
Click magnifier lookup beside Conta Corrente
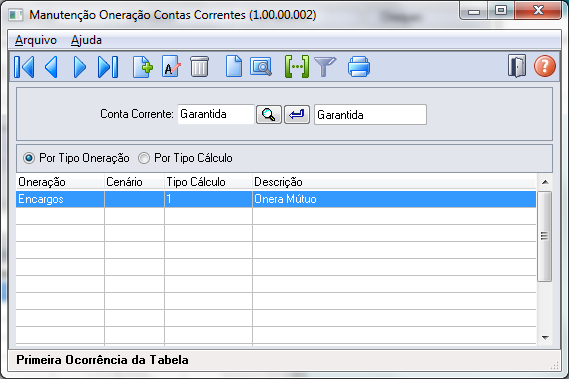pyautogui.click(x=269, y=115)
